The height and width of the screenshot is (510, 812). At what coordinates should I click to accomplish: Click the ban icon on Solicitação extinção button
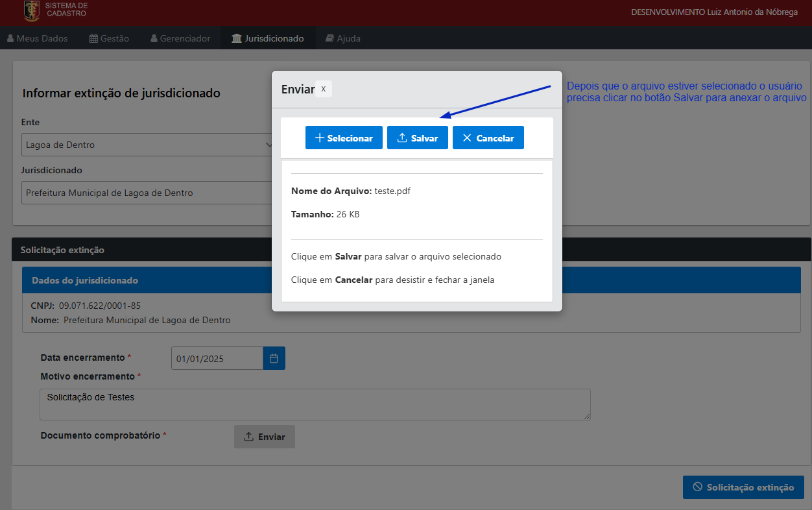point(698,487)
